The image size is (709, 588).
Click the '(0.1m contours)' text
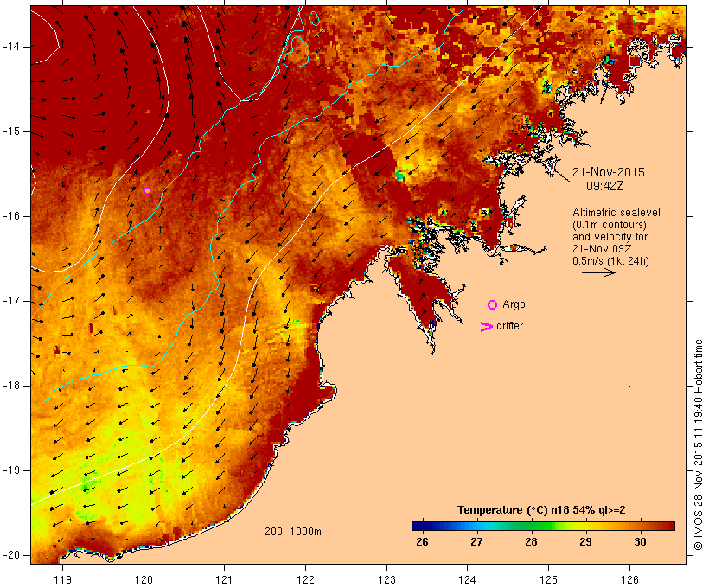(610, 224)
